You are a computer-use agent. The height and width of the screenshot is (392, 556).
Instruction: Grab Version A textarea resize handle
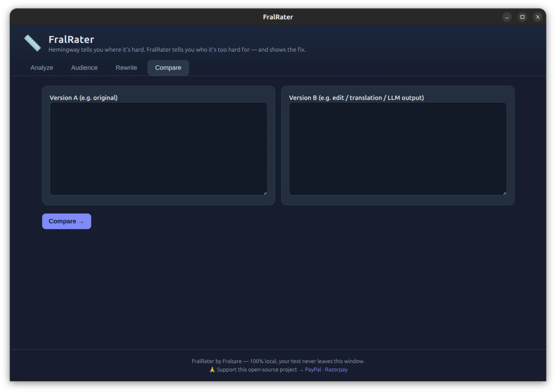[265, 193]
